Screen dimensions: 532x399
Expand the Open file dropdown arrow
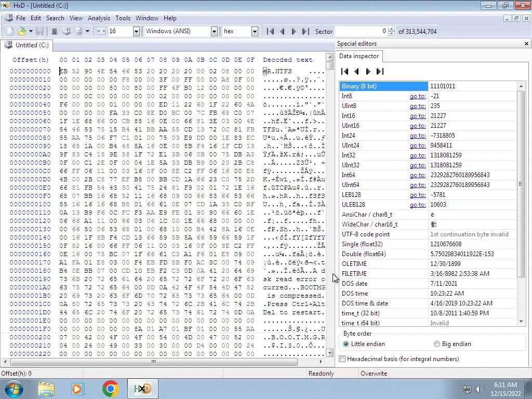click(31, 31)
